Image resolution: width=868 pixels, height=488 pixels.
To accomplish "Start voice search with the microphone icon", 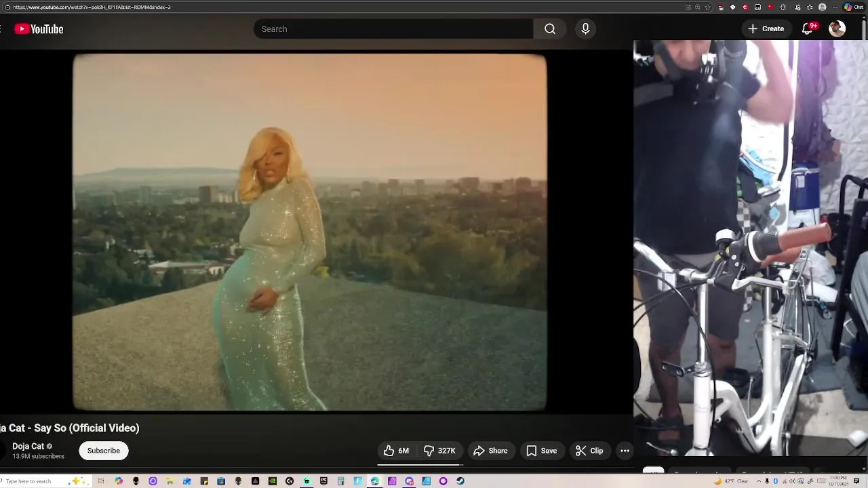I will 585,29.
